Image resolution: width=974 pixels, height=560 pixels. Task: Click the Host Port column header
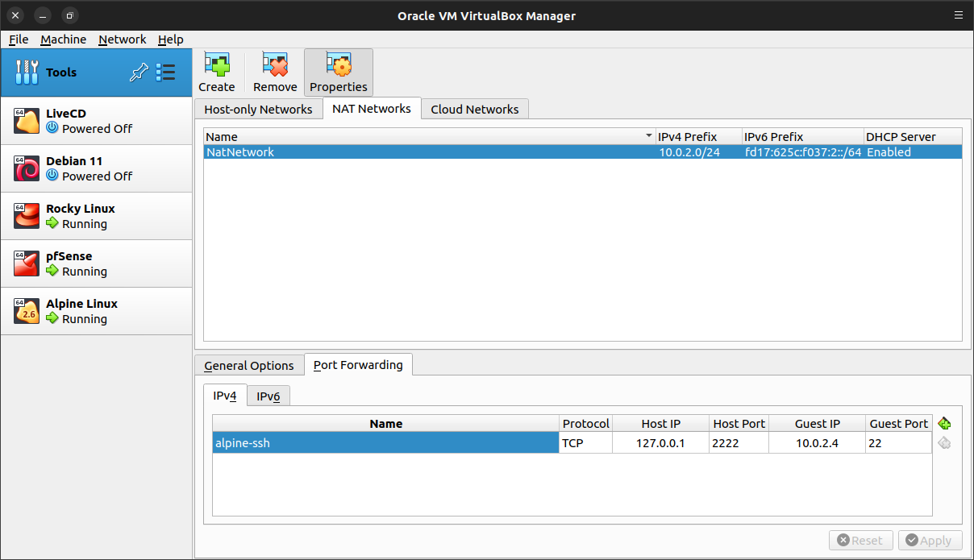click(x=739, y=424)
